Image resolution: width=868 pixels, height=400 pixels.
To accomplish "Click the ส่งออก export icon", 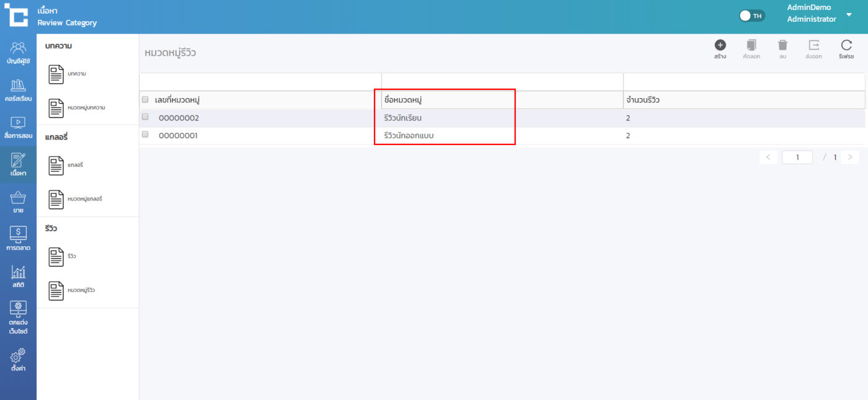I will (813, 45).
